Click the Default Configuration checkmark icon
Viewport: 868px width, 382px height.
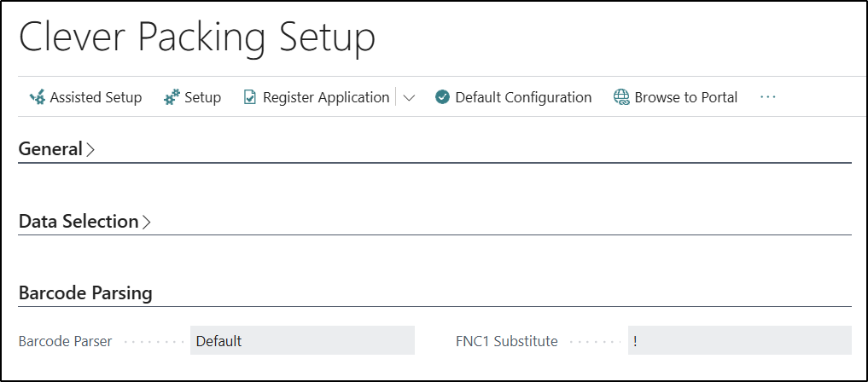[x=442, y=98]
